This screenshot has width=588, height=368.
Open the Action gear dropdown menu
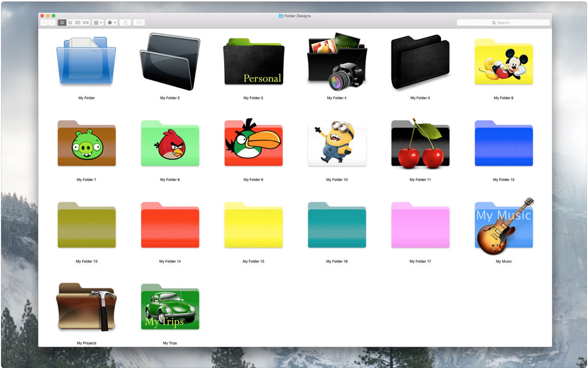tap(112, 23)
